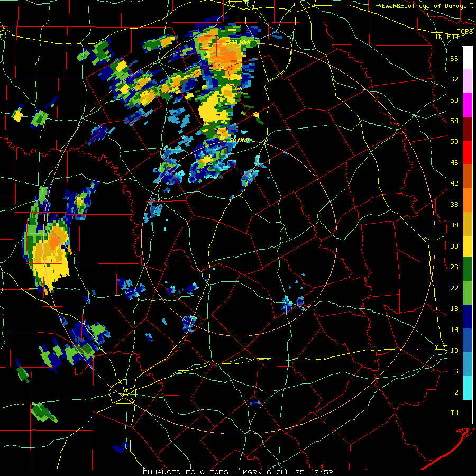The height and width of the screenshot is (476, 476).
Task: Click the legend value 54
Action: [454, 121]
